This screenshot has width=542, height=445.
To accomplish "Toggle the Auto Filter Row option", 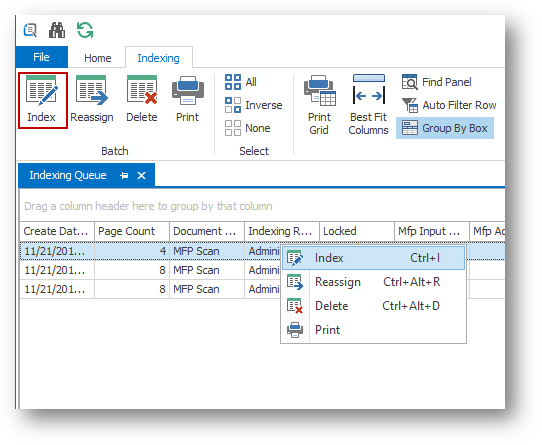I will tap(449, 105).
